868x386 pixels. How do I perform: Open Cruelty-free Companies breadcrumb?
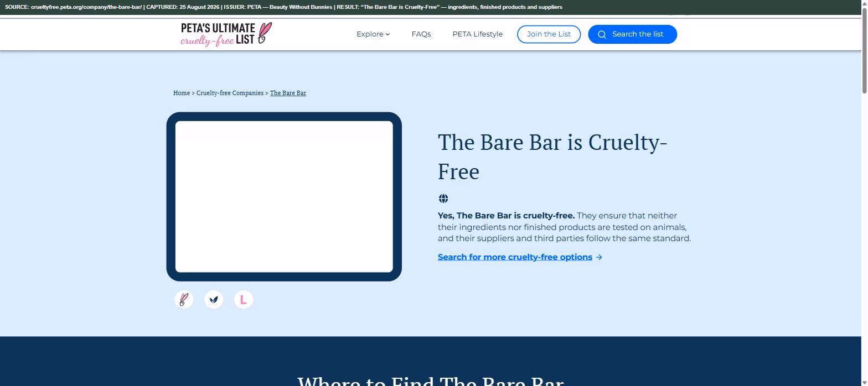(x=230, y=93)
